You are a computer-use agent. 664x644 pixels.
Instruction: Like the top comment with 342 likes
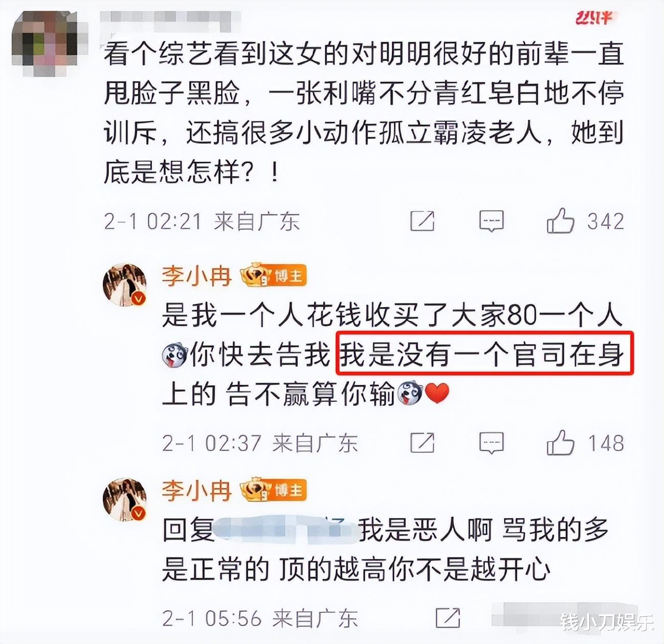561,221
